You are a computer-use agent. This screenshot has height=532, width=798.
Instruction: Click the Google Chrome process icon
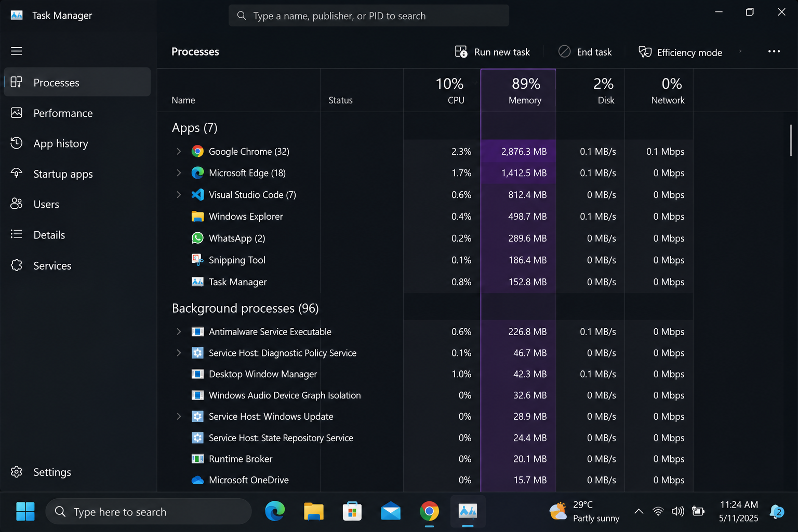point(197,151)
